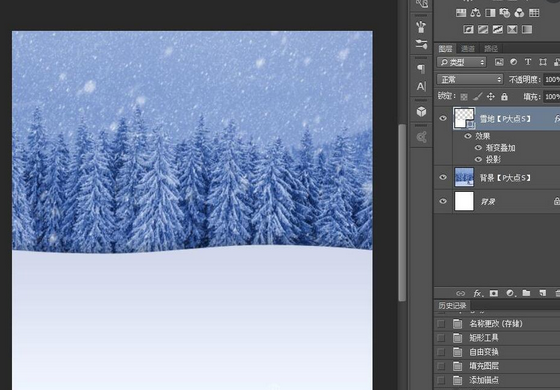Set history brush source for 矩形工具
Screen dimensions: 560x390
click(x=441, y=338)
